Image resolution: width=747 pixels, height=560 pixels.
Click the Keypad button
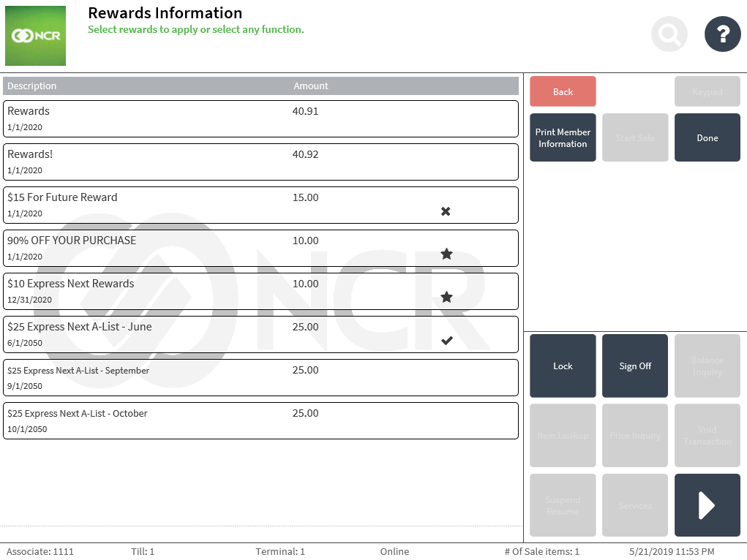coord(707,92)
